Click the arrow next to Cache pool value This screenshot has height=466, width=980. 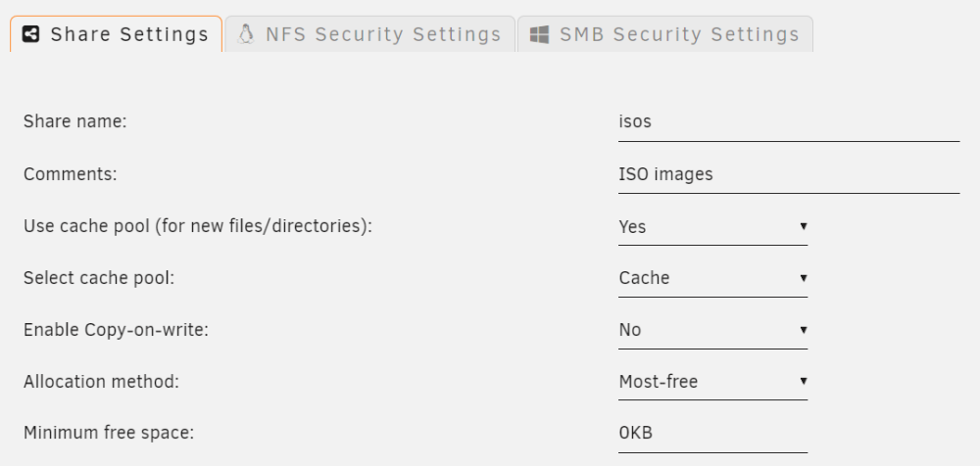(804, 278)
